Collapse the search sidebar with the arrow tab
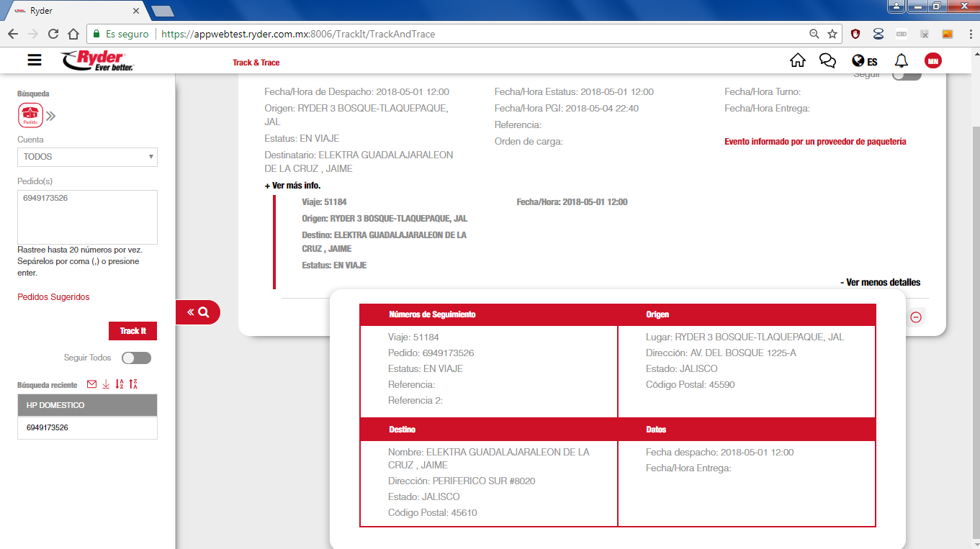 click(197, 312)
